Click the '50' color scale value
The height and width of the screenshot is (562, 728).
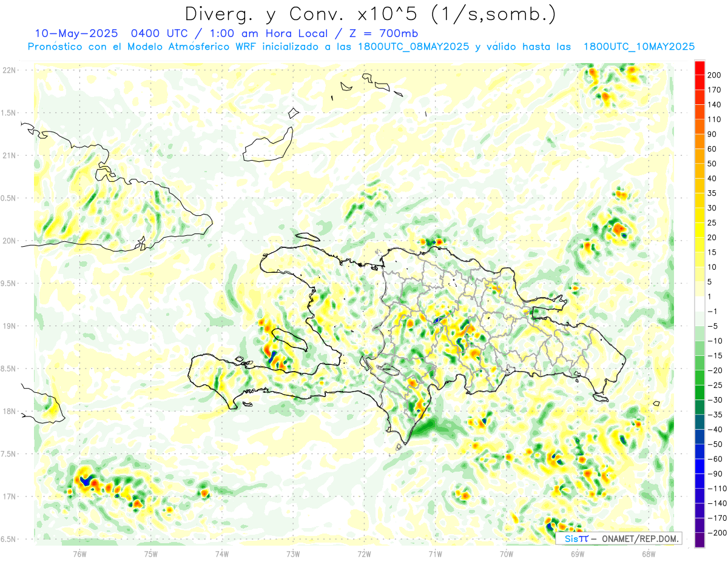[712, 164]
